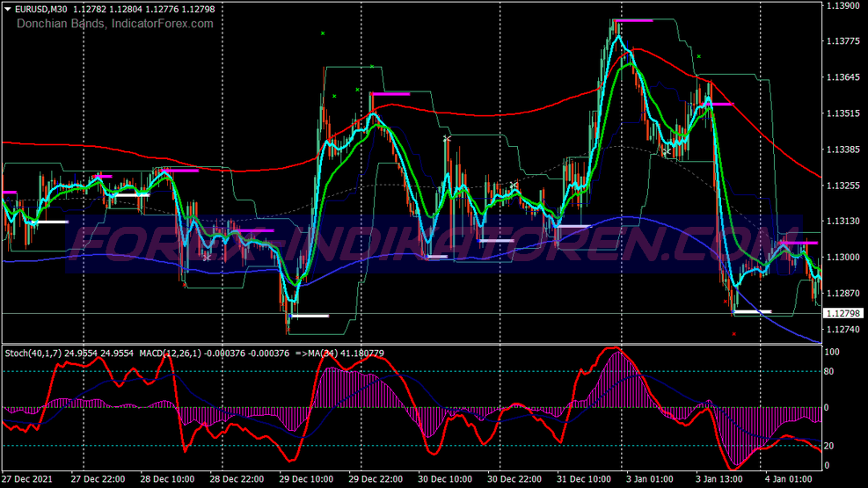The height and width of the screenshot is (488, 868).
Task: Click the Stoch(40,1,7) indicator label
Action: tap(33, 353)
